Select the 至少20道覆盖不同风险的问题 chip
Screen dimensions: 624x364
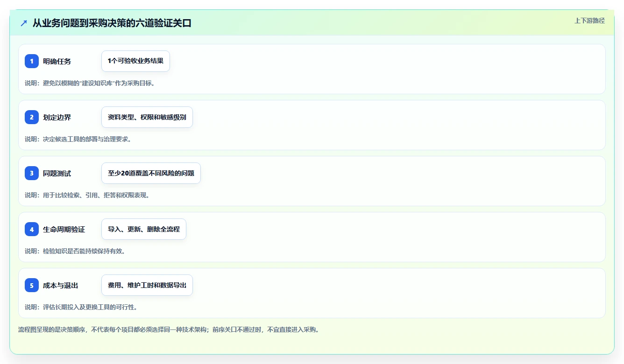(151, 173)
